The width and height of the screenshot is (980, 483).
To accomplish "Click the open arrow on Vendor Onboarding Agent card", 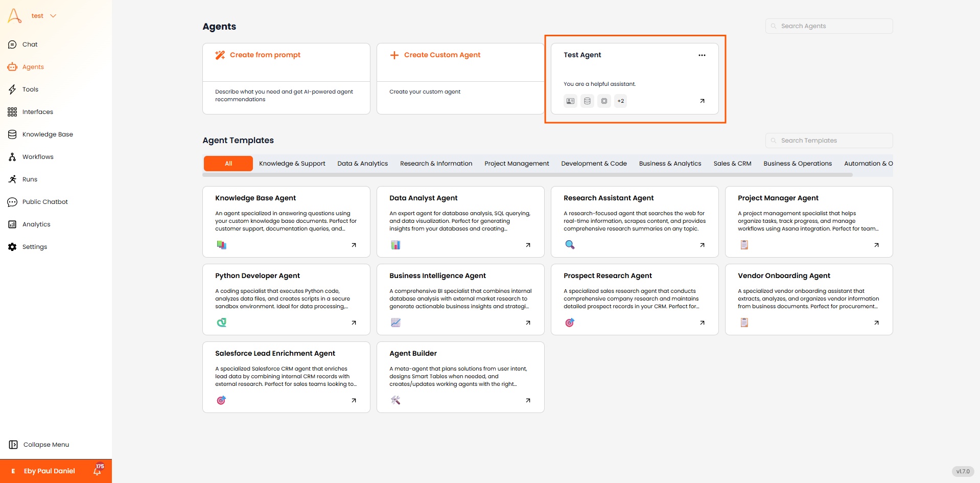I will [876, 323].
